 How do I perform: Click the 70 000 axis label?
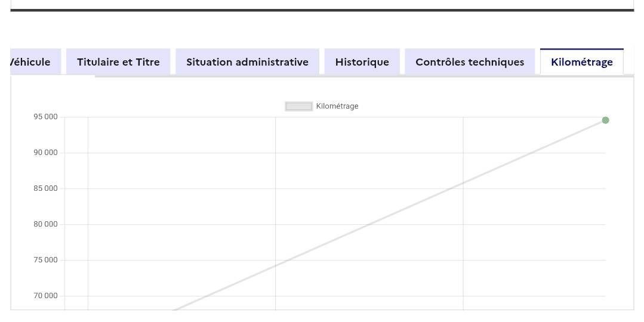click(x=45, y=296)
